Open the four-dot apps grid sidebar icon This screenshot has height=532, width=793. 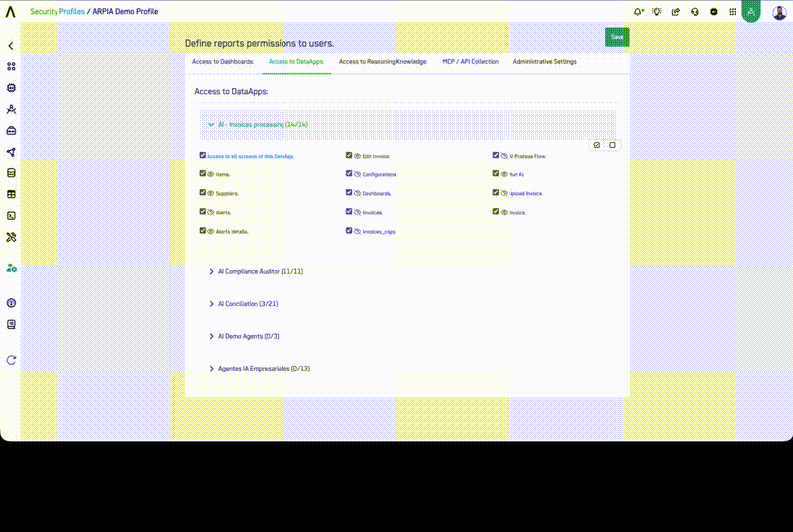(11, 66)
